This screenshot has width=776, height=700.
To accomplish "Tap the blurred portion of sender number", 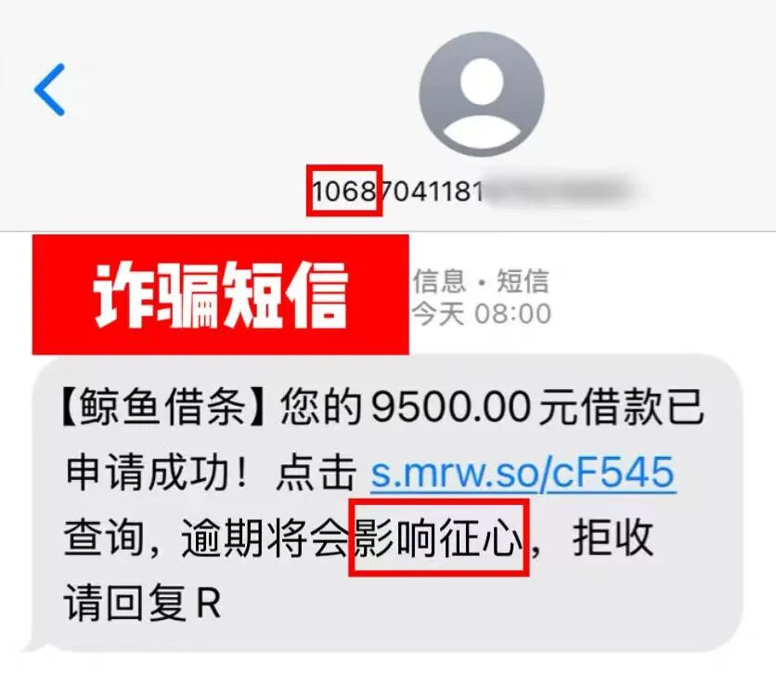I will click(x=559, y=190).
